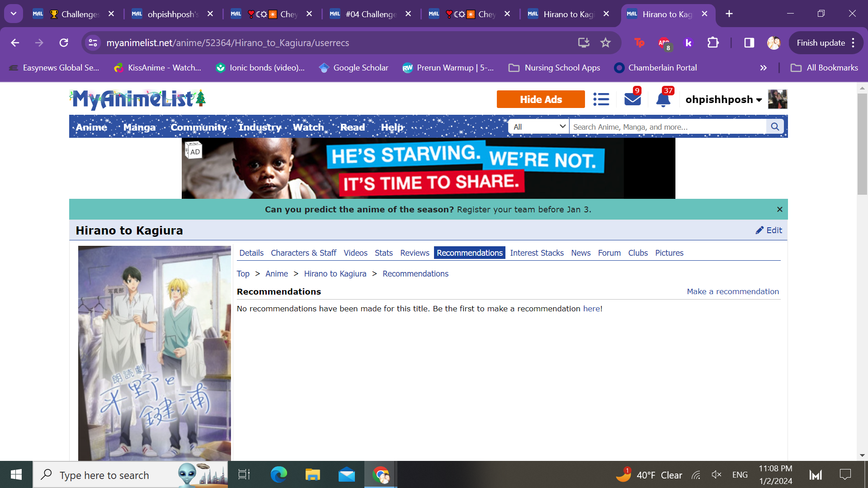Click Make a recommendation link
868x488 pixels.
[732, 292]
